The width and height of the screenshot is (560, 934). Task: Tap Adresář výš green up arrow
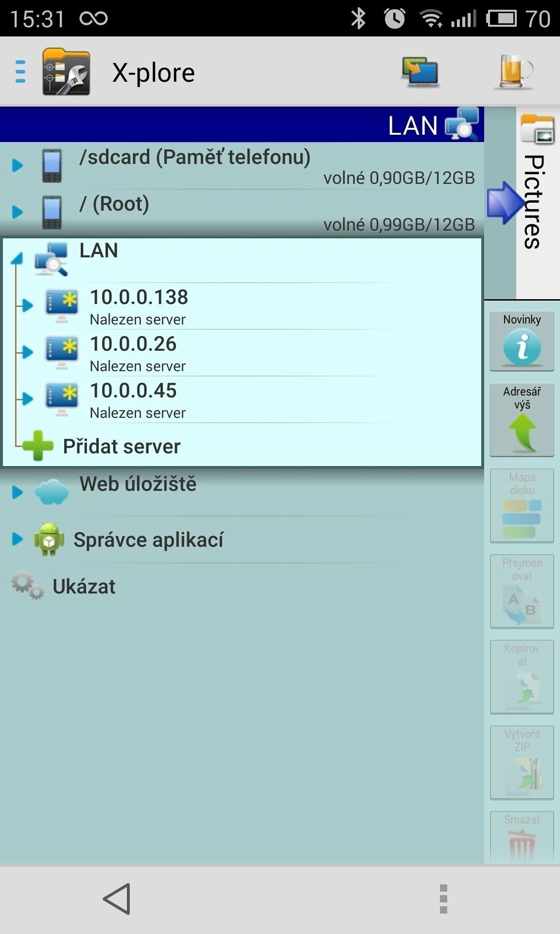pyautogui.click(x=522, y=420)
